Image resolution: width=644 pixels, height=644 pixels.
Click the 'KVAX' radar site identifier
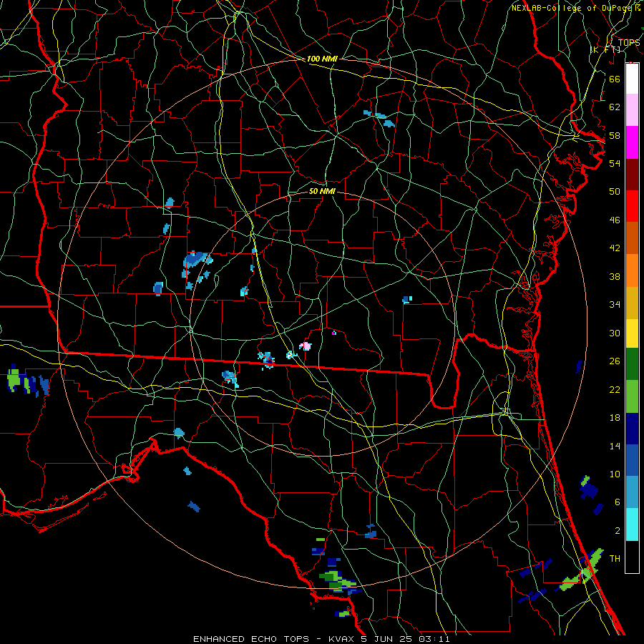pyautogui.click(x=342, y=639)
